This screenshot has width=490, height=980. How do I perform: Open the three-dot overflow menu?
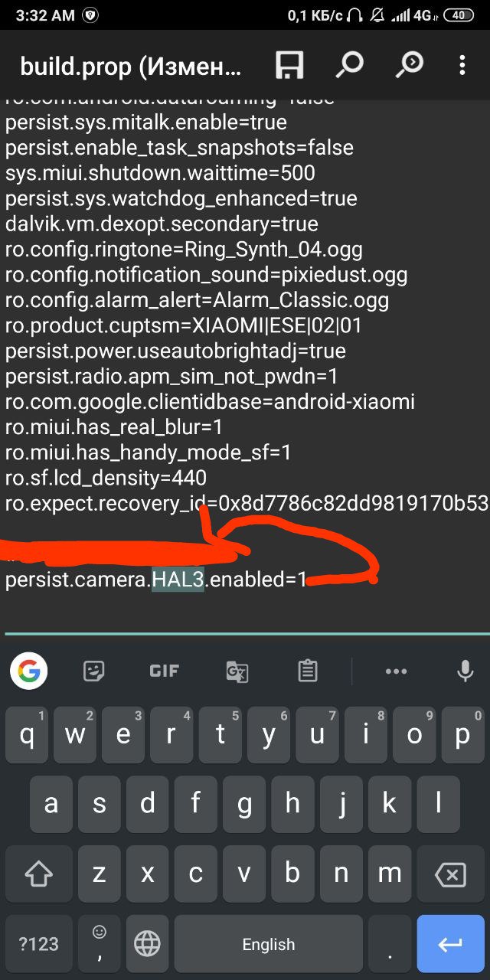[462, 66]
